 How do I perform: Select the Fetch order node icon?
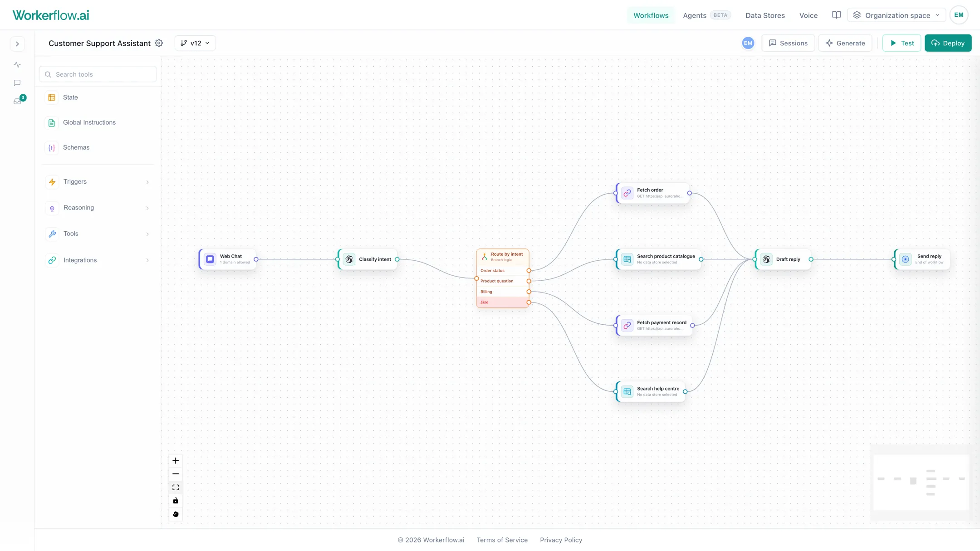[x=627, y=193]
